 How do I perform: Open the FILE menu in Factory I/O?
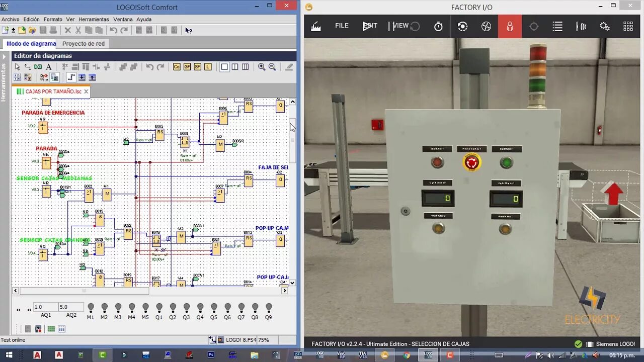point(342,26)
